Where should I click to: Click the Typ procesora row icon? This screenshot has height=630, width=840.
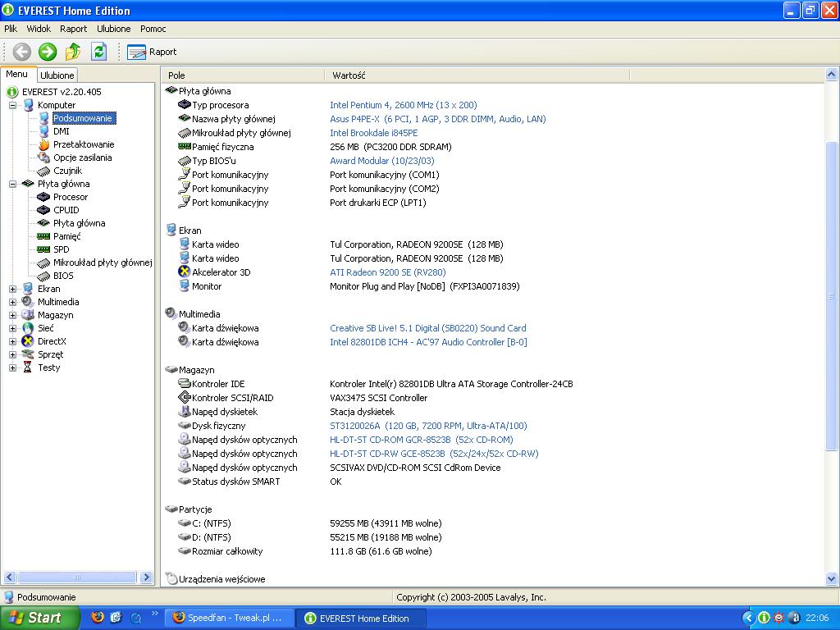click(x=185, y=104)
